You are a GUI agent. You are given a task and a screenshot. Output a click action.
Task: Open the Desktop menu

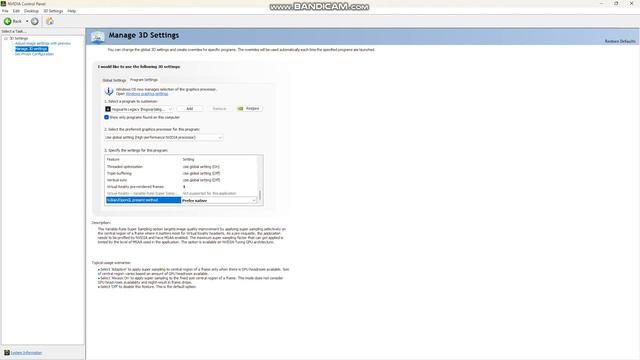[x=31, y=11]
